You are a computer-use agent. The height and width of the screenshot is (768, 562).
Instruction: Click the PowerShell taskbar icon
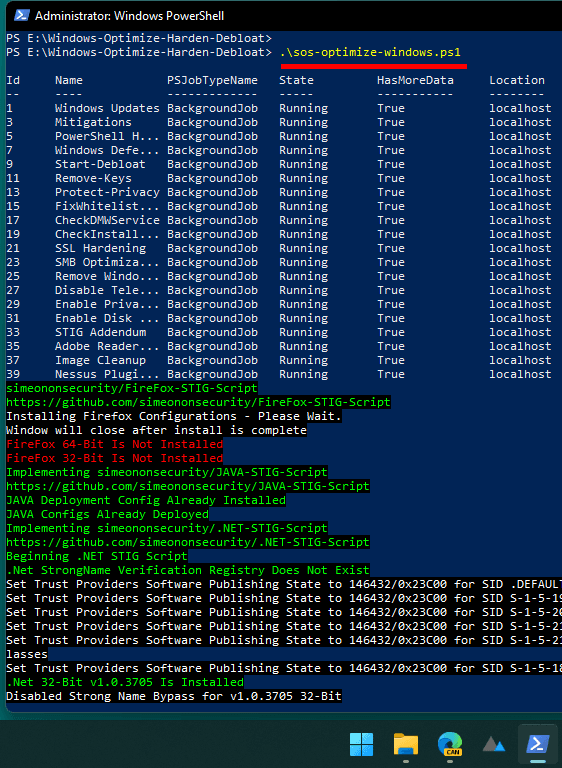(x=538, y=744)
